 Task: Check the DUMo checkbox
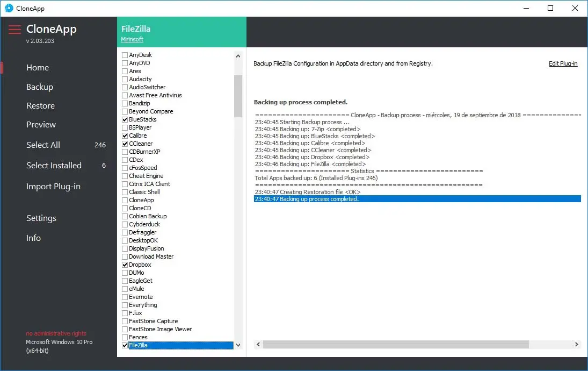[x=125, y=273]
